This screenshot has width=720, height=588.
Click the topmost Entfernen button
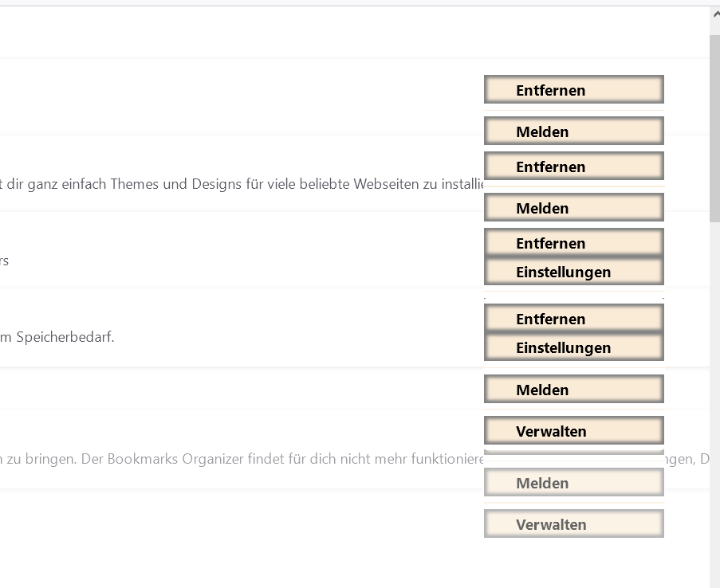click(573, 90)
